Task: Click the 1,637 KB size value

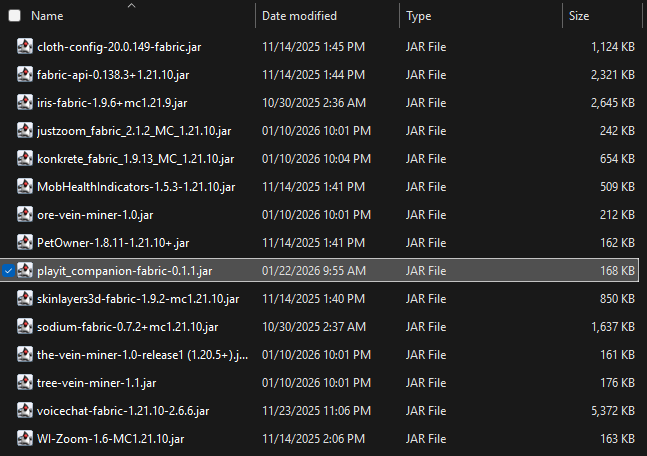Action: pyautogui.click(x=613, y=327)
